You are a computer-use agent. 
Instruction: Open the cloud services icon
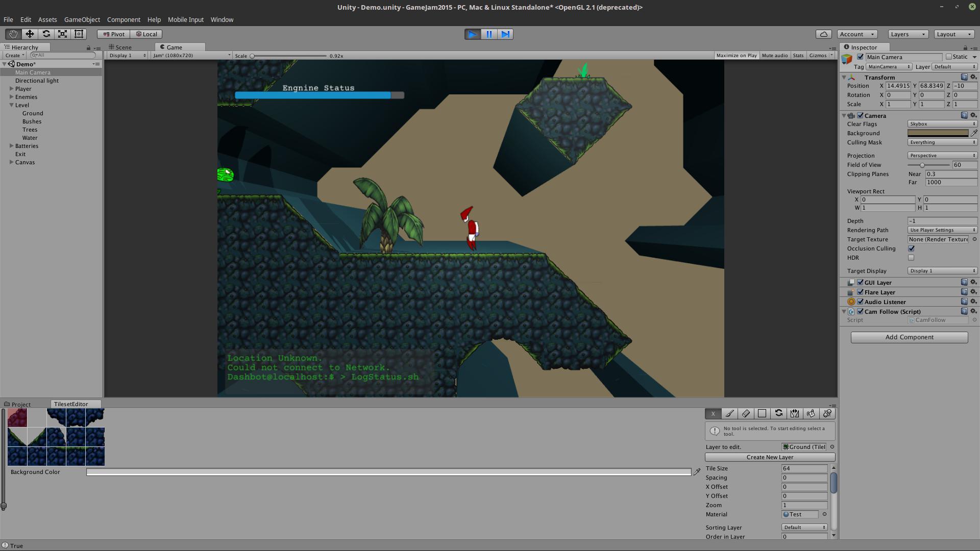tap(823, 34)
